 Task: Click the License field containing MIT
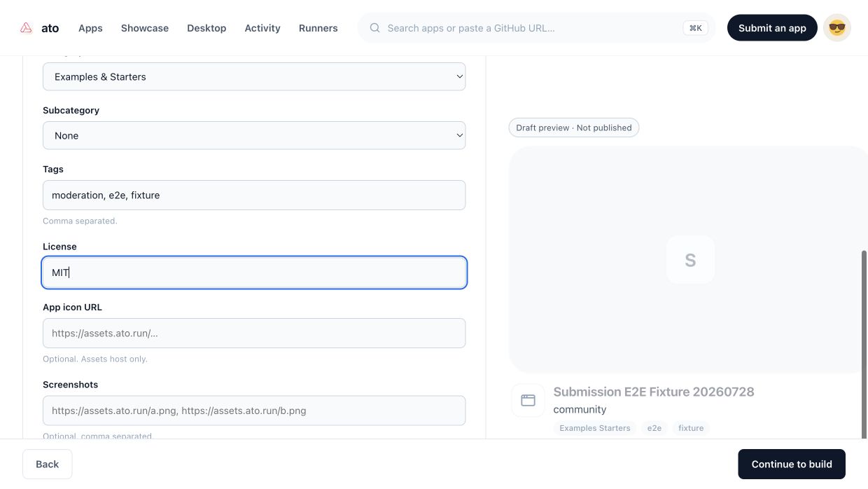click(x=254, y=273)
